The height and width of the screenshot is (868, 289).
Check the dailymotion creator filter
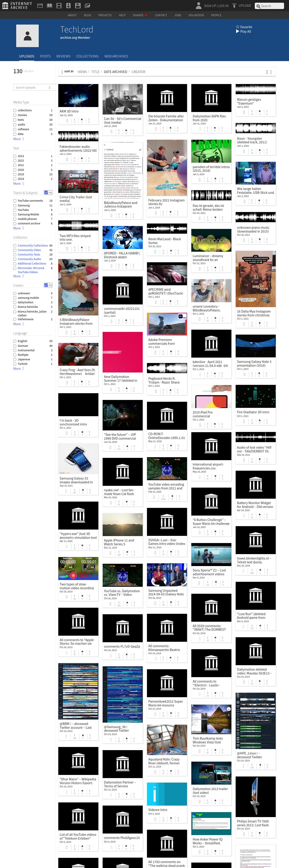[x=15, y=303]
